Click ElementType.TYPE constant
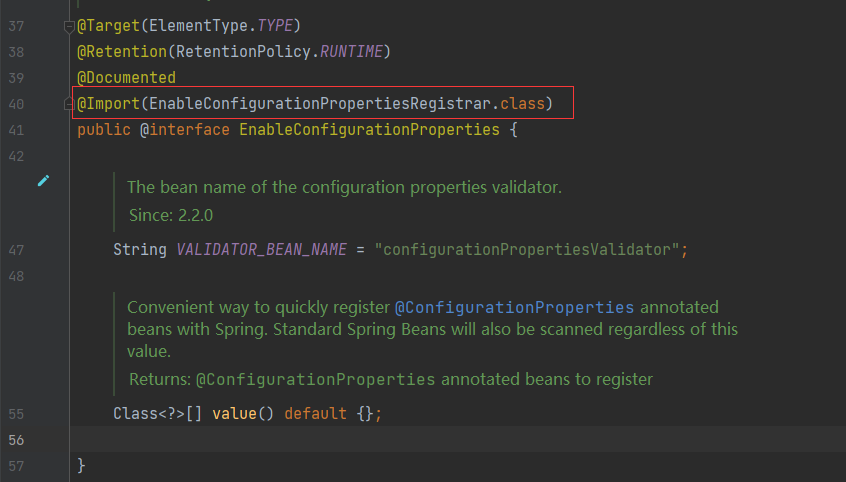The image size is (846, 482). coord(221,26)
